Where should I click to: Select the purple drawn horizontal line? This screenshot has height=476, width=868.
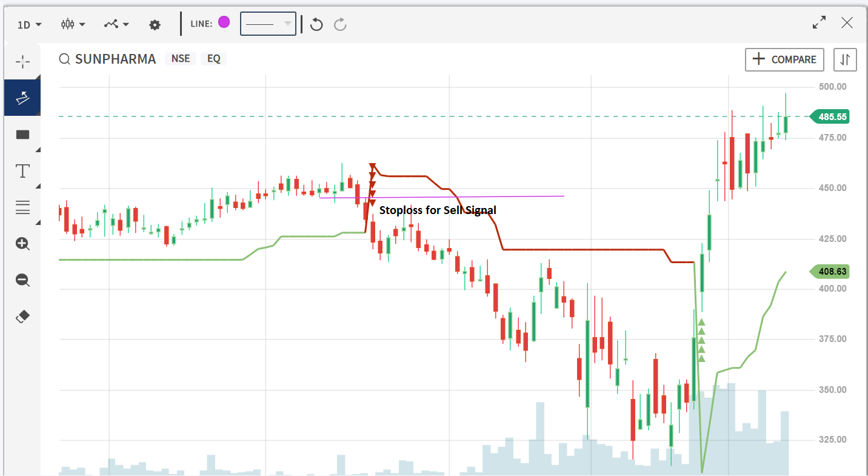point(442,196)
